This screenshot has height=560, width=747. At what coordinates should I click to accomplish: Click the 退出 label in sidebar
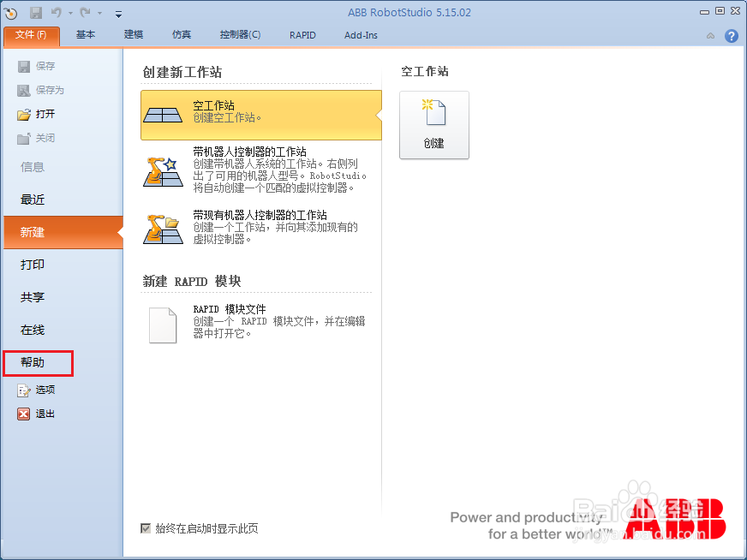[x=45, y=414]
